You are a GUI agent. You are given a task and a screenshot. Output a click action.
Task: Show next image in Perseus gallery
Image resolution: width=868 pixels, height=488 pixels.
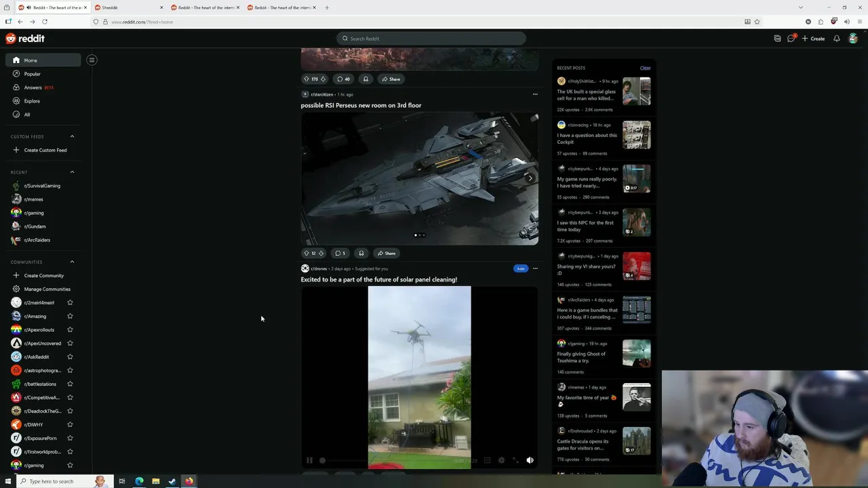(x=530, y=178)
